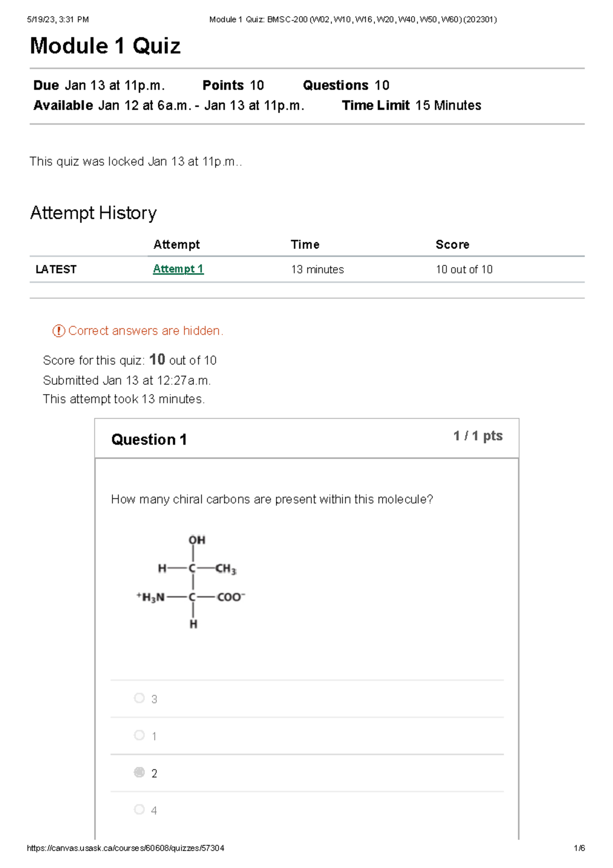Click the Attempt History section heading
The height and width of the screenshot is (868, 613).
pyautogui.click(x=93, y=213)
